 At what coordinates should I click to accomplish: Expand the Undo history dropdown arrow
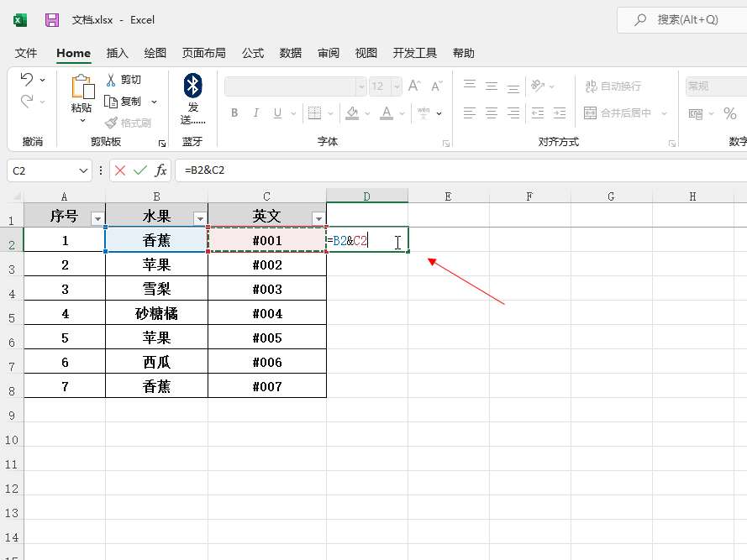[x=42, y=80]
